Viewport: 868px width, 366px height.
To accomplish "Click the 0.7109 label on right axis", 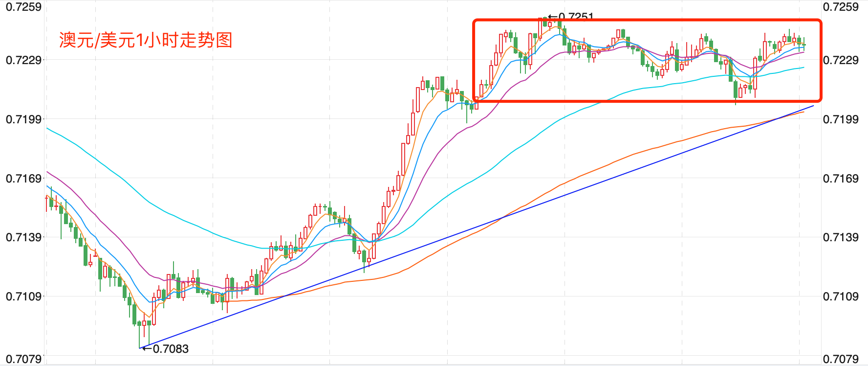I will click(x=841, y=297).
